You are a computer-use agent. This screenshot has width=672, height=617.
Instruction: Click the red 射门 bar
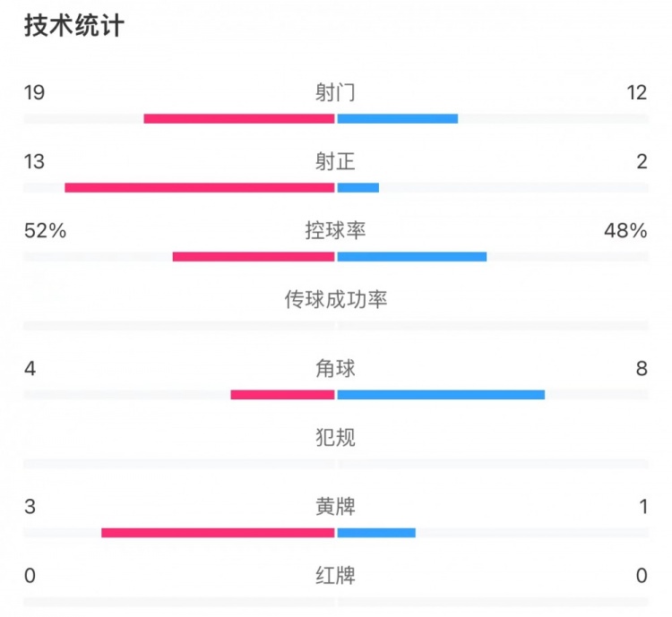238,118
